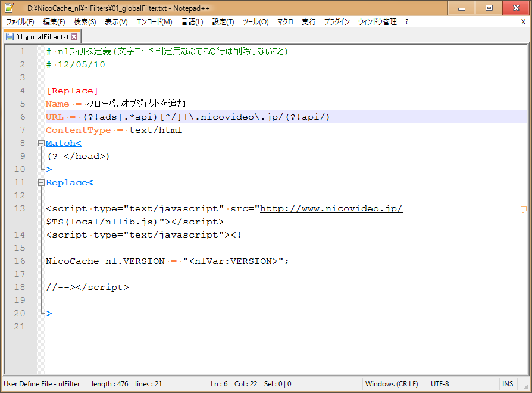Click the closing > on line 20
532x393 pixels.
point(49,314)
